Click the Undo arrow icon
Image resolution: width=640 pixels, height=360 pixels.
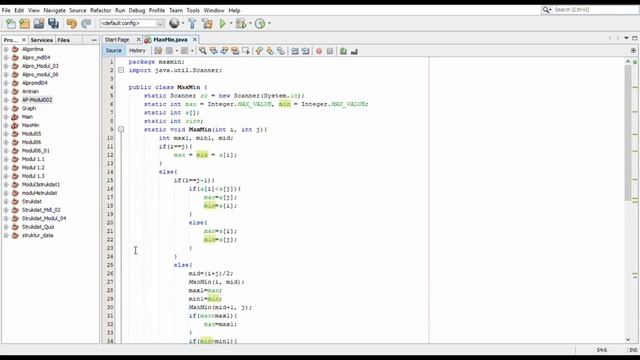tap(72, 24)
